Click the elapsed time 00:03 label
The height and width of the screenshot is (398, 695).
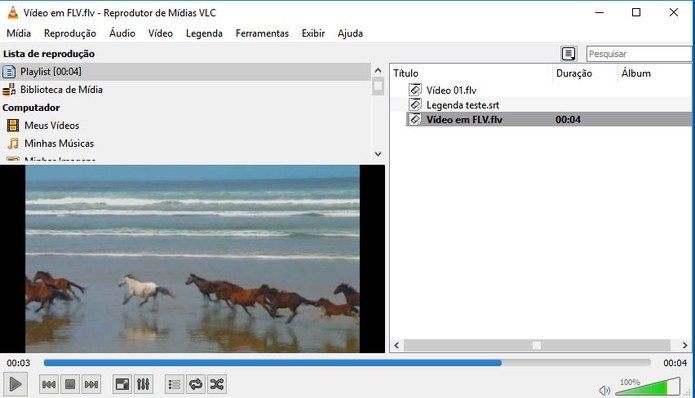[18, 363]
